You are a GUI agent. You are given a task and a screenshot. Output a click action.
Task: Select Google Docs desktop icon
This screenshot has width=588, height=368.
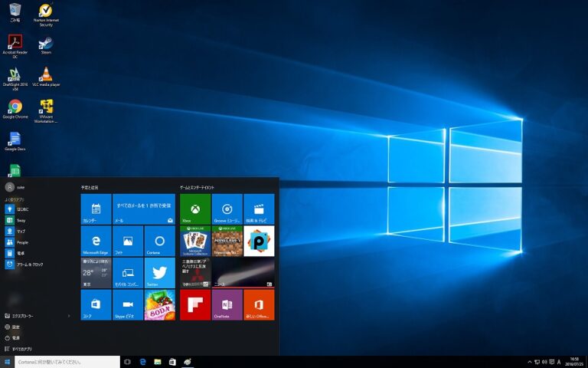[x=15, y=142]
